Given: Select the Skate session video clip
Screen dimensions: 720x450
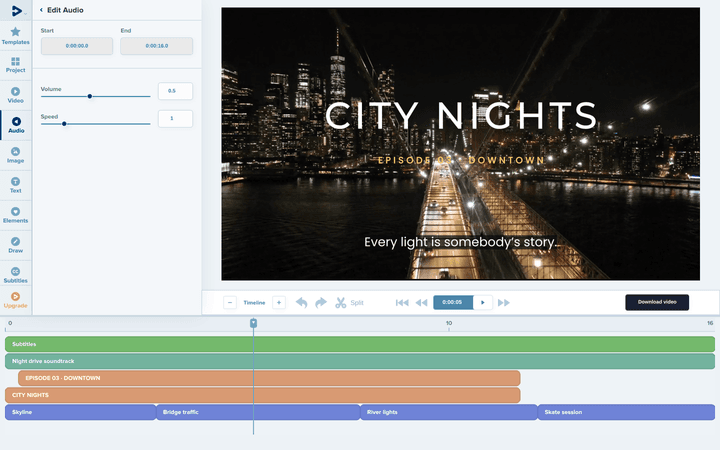Looking at the screenshot, I should coord(626,412).
